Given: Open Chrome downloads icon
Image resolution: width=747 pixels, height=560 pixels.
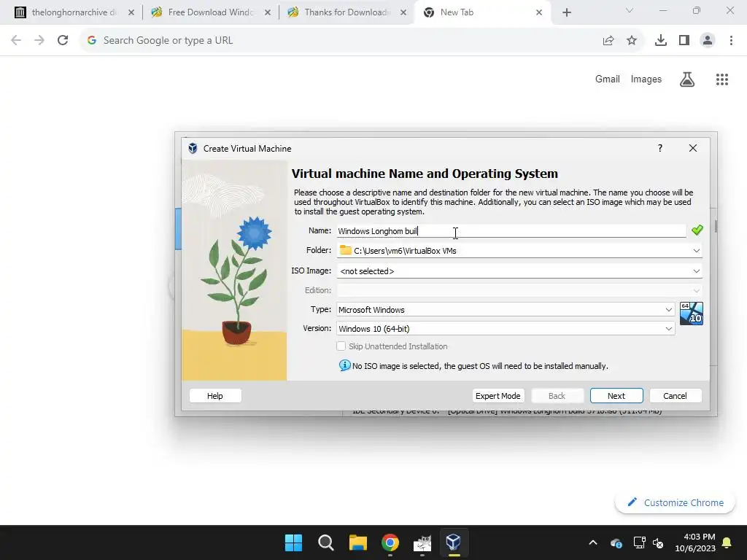Looking at the screenshot, I should (x=661, y=41).
